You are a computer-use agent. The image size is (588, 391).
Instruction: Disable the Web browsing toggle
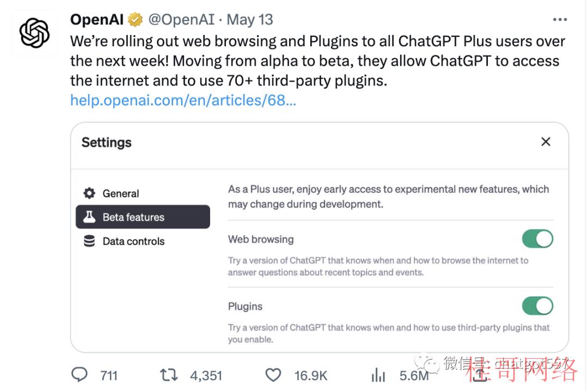click(x=537, y=239)
